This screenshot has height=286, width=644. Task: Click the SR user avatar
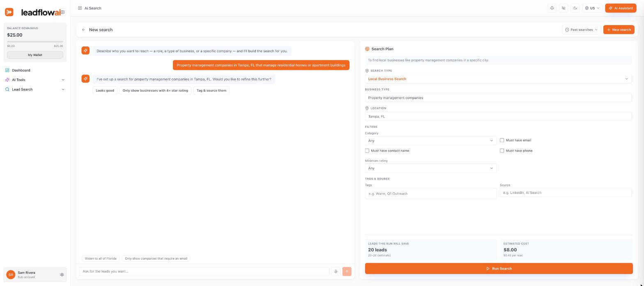(11, 275)
